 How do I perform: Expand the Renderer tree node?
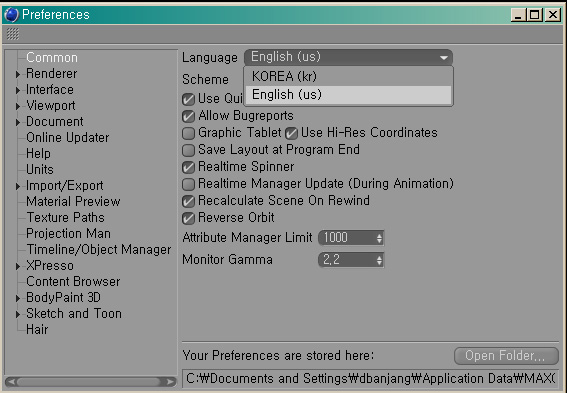point(17,74)
